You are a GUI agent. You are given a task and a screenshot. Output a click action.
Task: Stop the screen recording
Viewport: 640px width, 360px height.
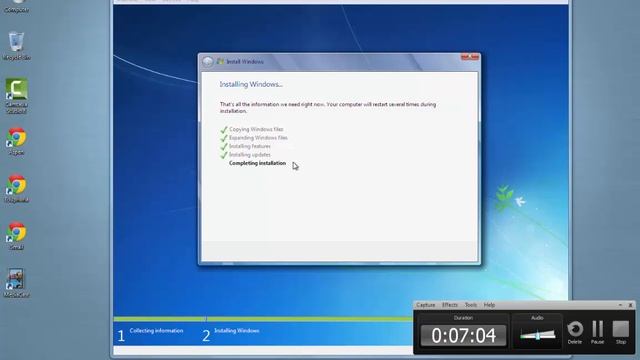(x=621, y=332)
